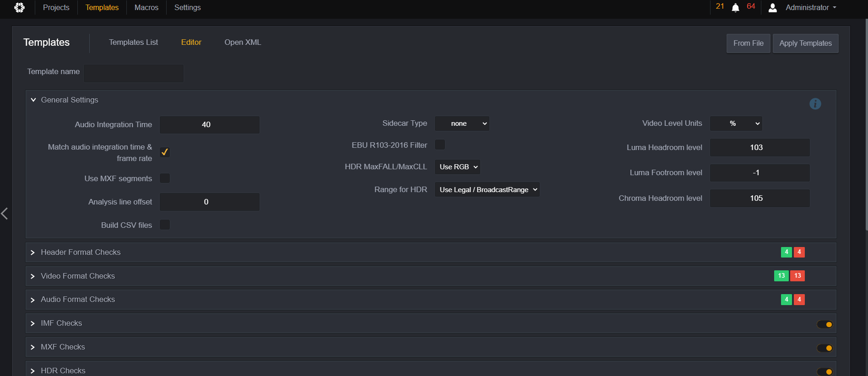Click the Chroma Headroom level field

pyautogui.click(x=760, y=198)
